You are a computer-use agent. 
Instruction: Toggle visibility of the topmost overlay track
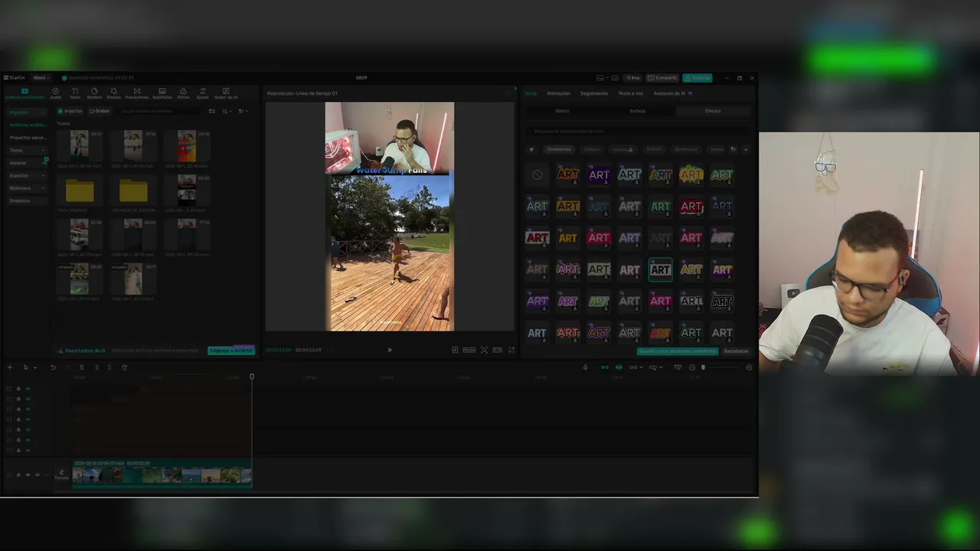[28, 389]
